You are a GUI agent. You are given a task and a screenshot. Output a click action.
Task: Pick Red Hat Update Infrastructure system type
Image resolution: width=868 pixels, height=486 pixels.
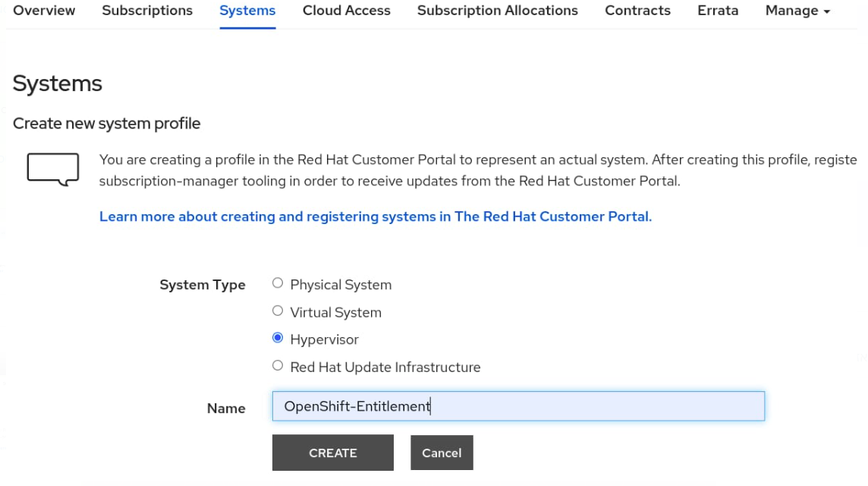(278, 366)
